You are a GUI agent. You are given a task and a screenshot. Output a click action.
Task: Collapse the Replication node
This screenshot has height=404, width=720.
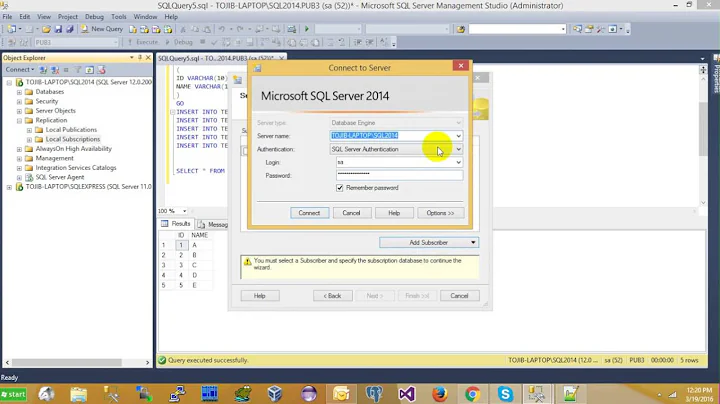(x=19, y=121)
